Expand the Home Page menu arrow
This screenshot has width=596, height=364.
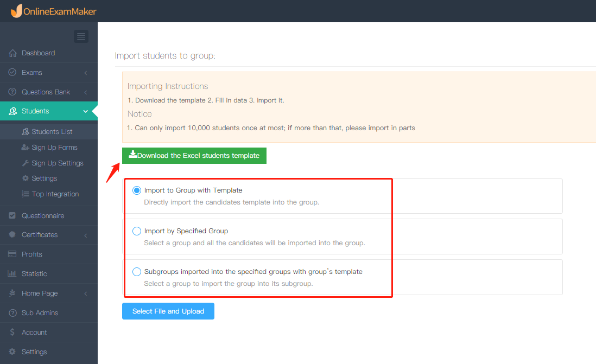(x=85, y=293)
